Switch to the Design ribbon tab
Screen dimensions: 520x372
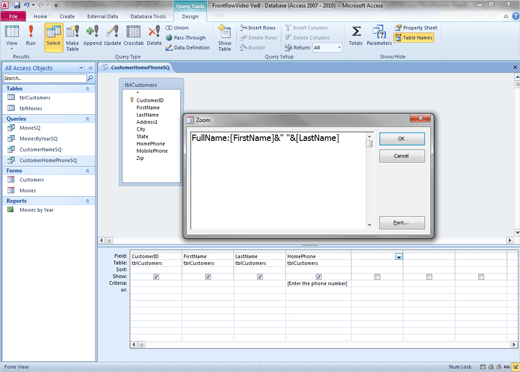(190, 16)
